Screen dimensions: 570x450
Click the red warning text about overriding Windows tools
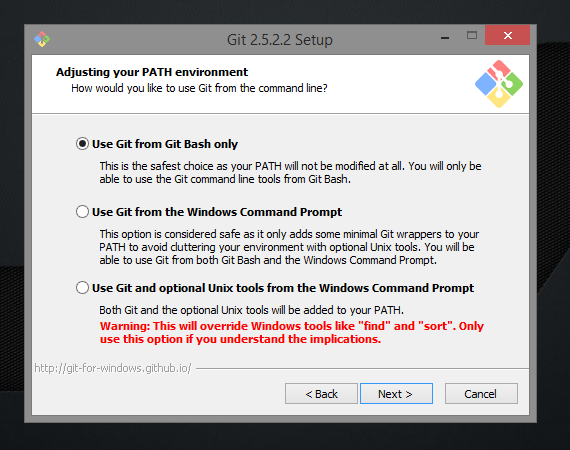pos(292,332)
